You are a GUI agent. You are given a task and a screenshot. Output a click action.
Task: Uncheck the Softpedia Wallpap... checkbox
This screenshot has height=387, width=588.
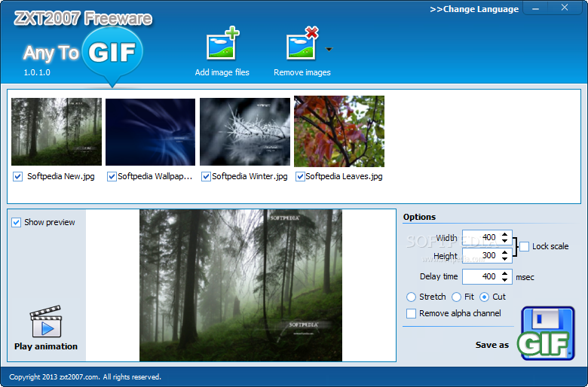pos(112,176)
